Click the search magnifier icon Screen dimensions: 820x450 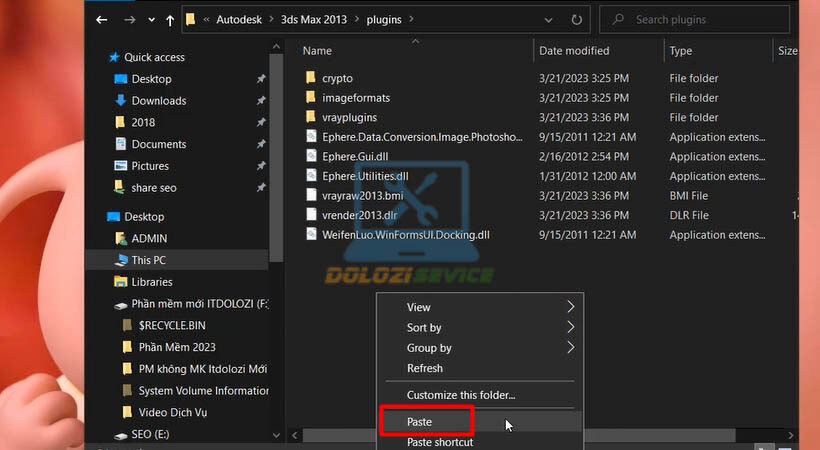tap(618, 19)
